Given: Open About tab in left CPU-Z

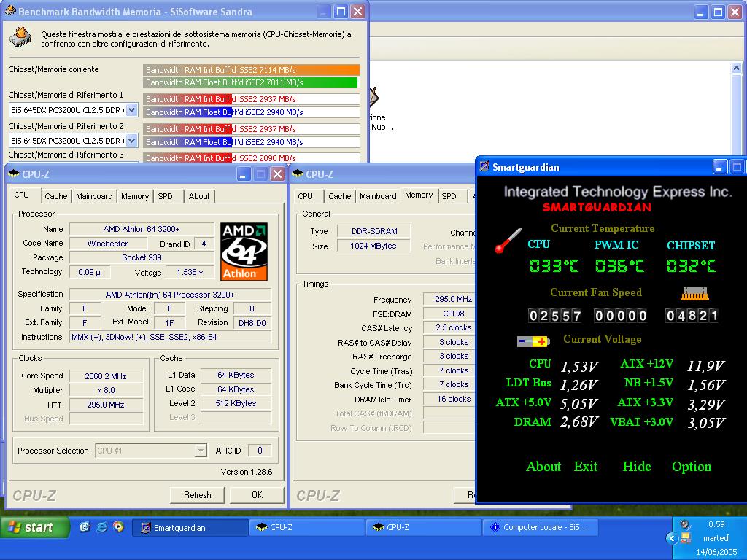Looking at the screenshot, I should click(x=198, y=195).
